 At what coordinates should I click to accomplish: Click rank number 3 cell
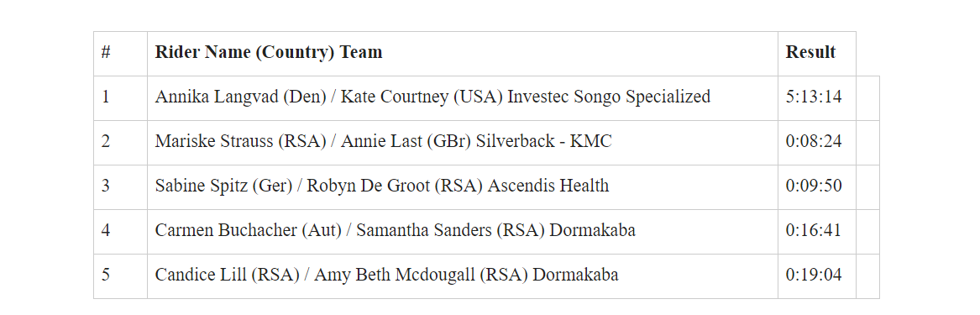coord(121,186)
